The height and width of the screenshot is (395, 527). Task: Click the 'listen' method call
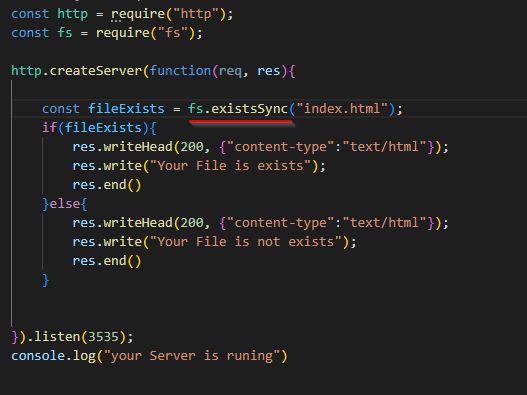click(x=57, y=337)
